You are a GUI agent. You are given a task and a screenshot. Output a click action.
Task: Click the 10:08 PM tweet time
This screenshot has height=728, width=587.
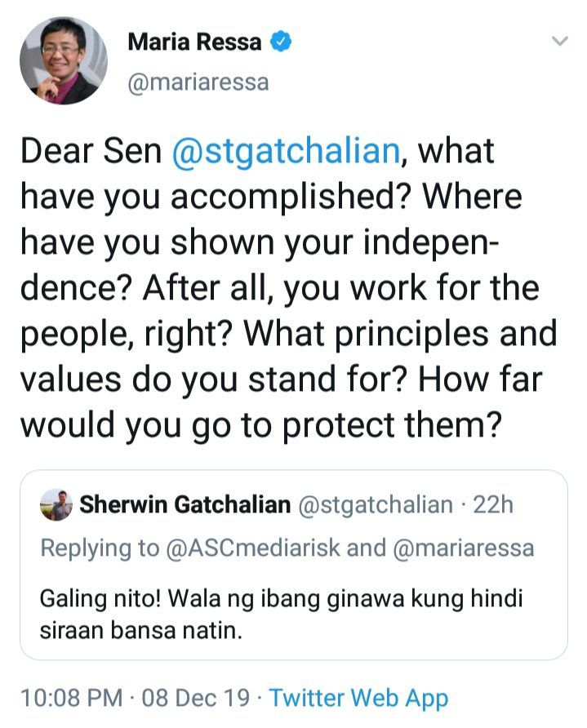point(73,699)
